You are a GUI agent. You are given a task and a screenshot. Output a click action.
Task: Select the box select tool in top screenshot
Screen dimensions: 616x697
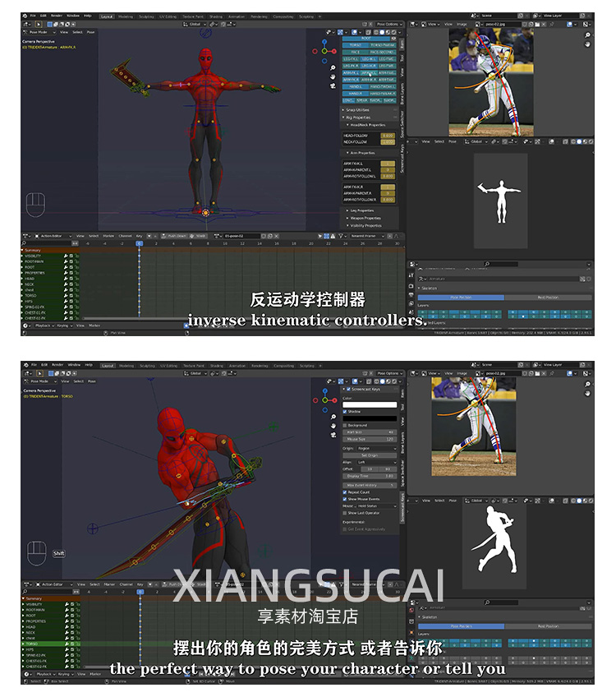[x=39, y=24]
